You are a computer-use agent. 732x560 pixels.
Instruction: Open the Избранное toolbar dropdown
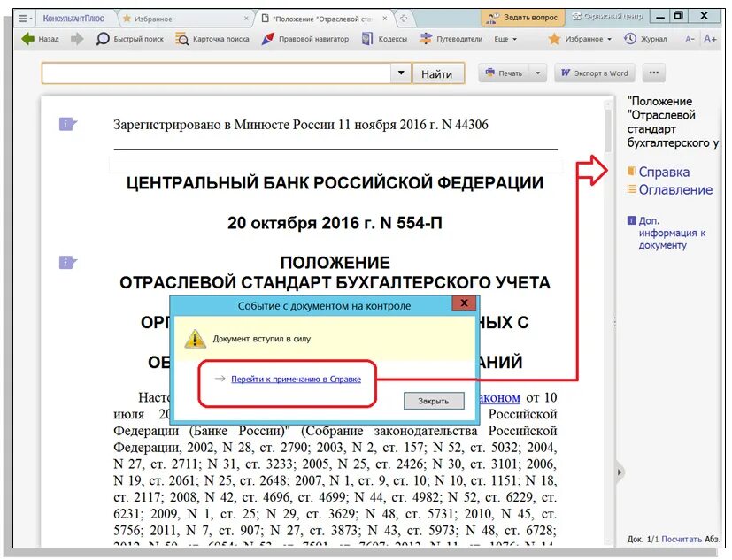[x=580, y=39]
